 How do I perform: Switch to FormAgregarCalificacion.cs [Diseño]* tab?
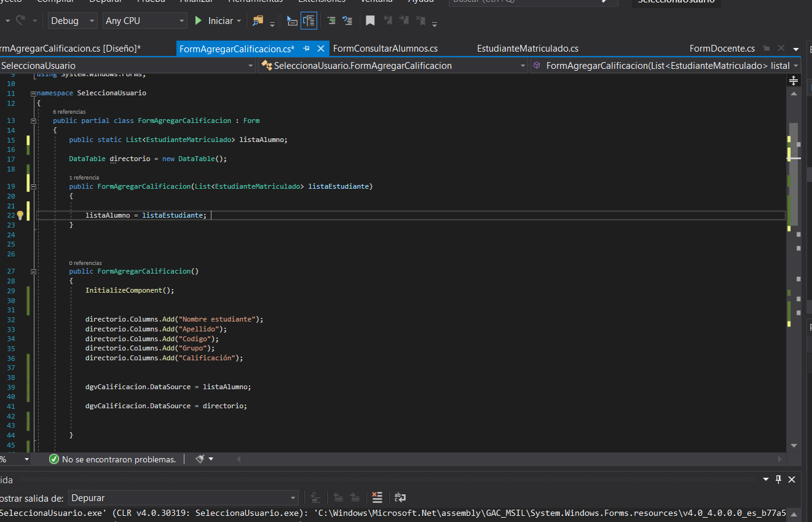[70, 49]
